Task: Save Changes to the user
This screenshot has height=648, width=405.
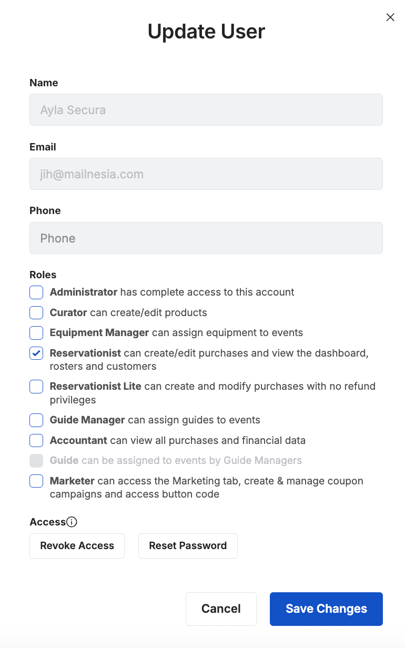Action: coord(326,609)
